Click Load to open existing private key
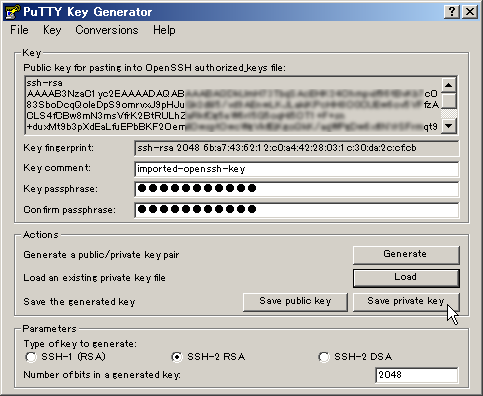 coord(406,278)
